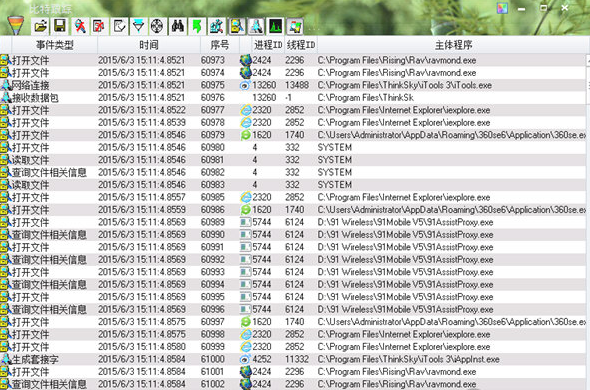Image resolution: width=590 pixels, height=390 pixels.
Task: Open the cyan filter funnel icon
Action: 138,26
